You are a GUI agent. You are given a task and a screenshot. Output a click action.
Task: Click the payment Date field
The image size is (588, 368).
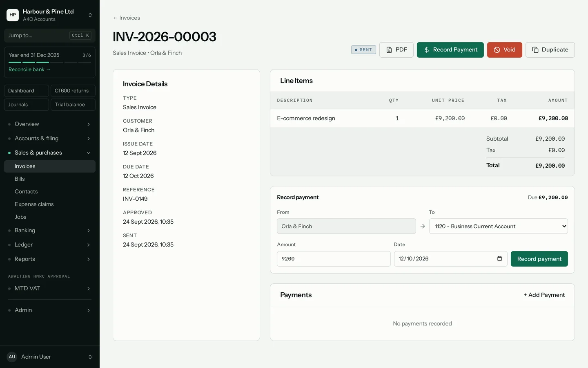[450, 259]
